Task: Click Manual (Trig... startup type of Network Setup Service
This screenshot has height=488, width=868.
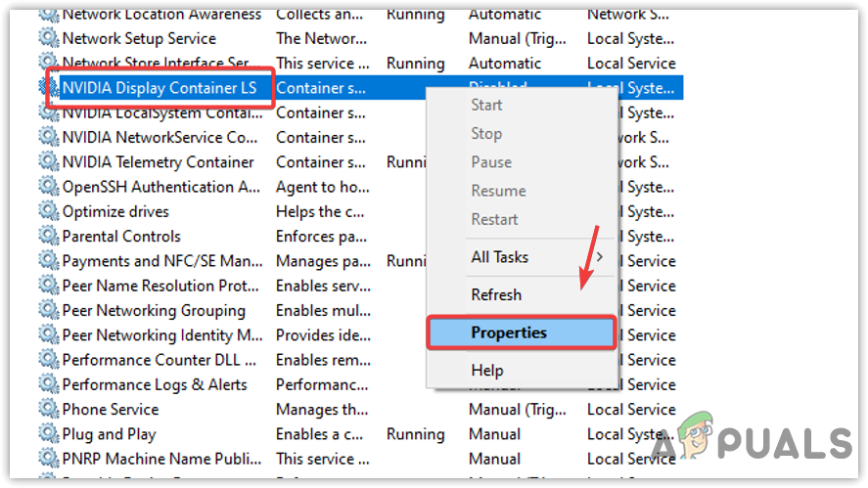Action: [518, 38]
